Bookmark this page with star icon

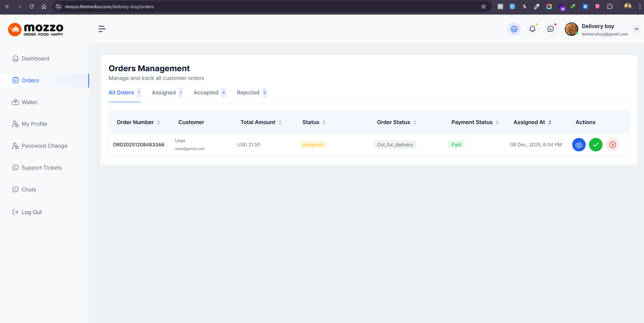pyautogui.click(x=483, y=6)
